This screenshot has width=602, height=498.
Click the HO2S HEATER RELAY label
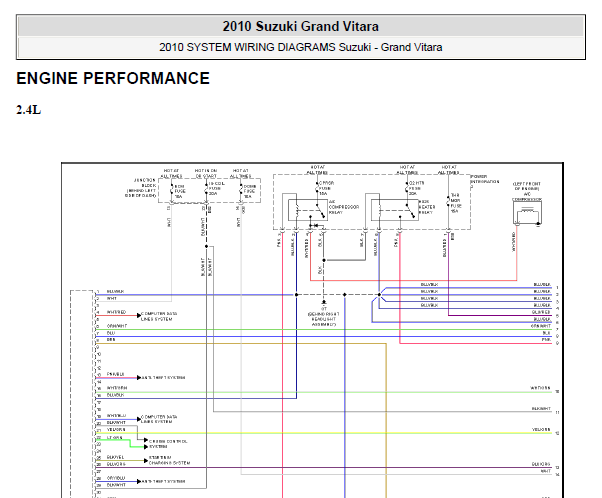[x=427, y=207]
